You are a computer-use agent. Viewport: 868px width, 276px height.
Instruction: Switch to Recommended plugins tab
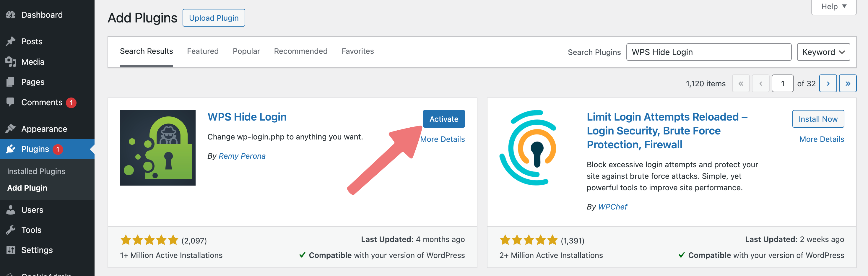click(300, 51)
